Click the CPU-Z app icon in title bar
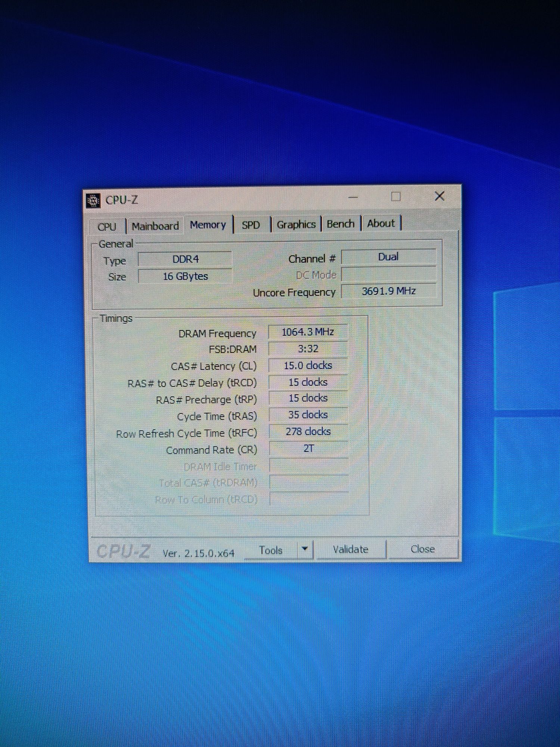The width and height of the screenshot is (560, 747). pos(93,201)
